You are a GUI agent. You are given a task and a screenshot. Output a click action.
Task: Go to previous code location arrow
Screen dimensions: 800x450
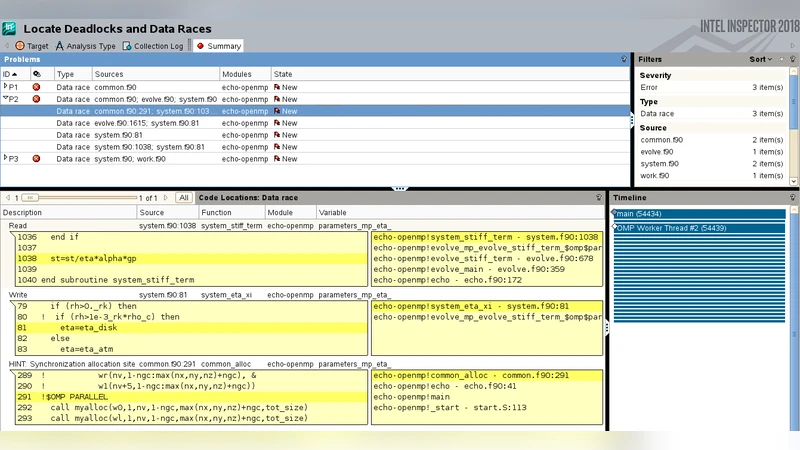(x=8, y=197)
